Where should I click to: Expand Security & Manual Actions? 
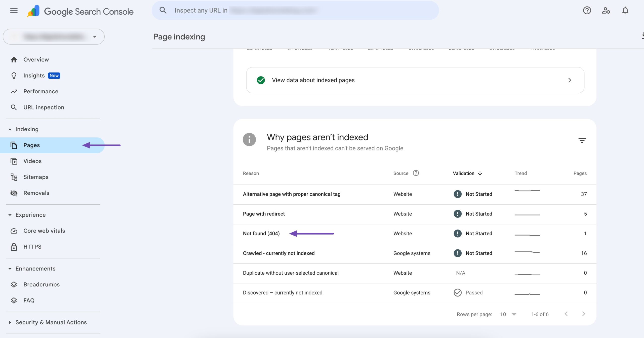(10, 322)
